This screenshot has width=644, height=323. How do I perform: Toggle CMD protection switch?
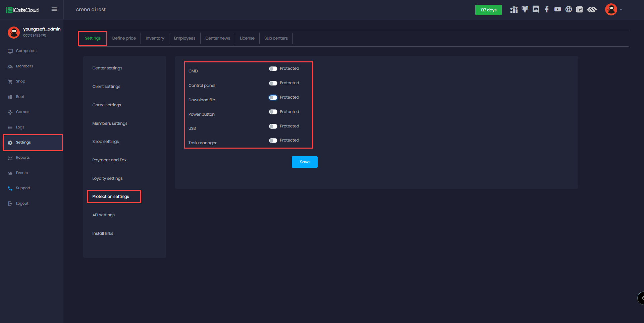click(273, 69)
